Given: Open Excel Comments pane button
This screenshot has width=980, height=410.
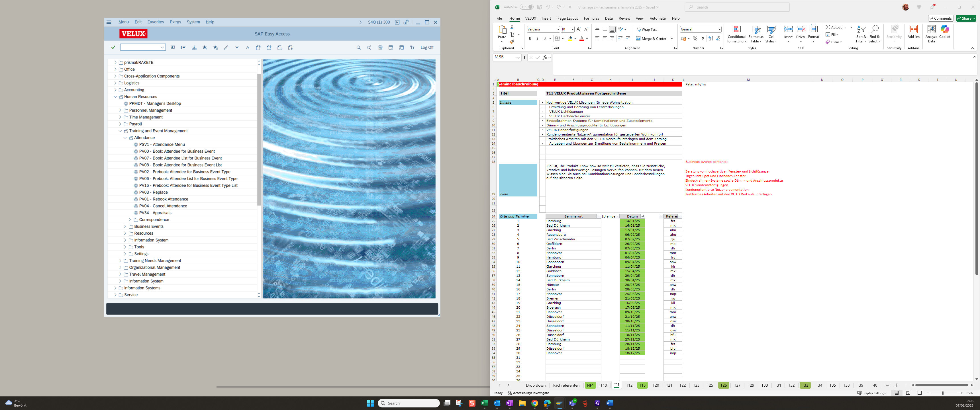Looking at the screenshot, I should pyautogui.click(x=941, y=18).
